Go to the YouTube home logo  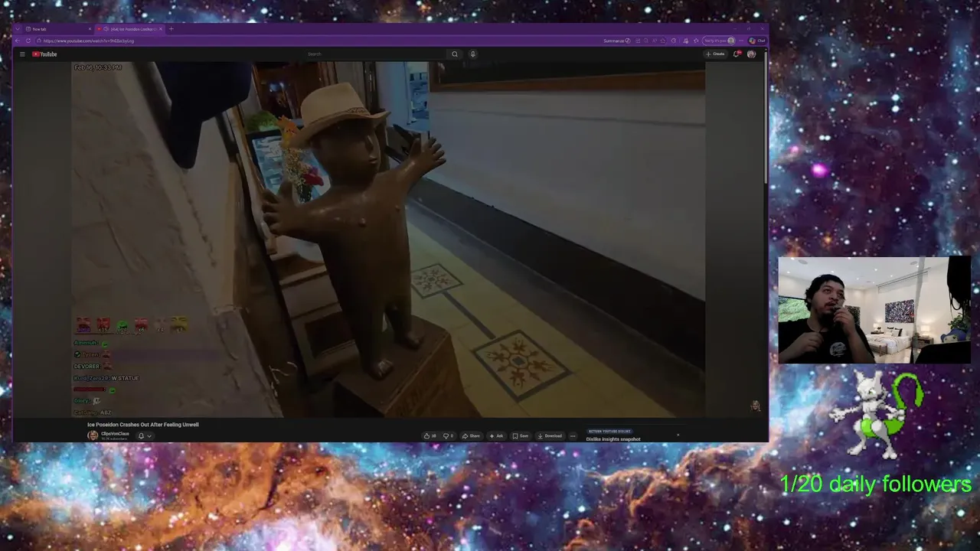pos(44,54)
